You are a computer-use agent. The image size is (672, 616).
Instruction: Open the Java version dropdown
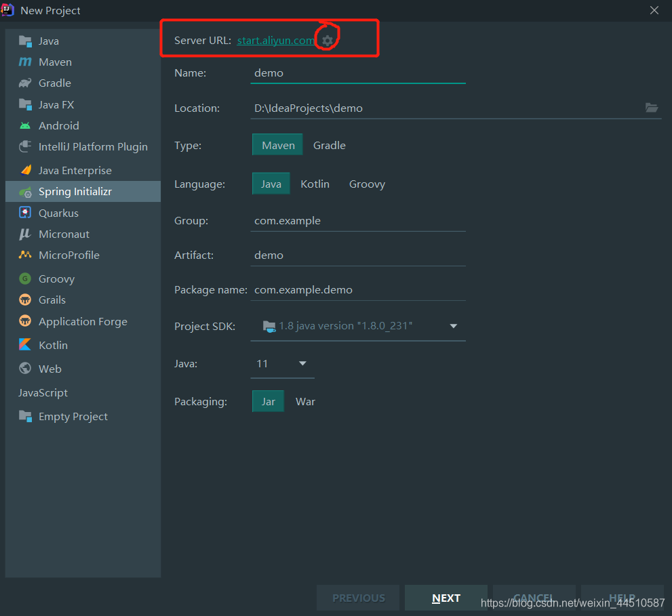302,363
